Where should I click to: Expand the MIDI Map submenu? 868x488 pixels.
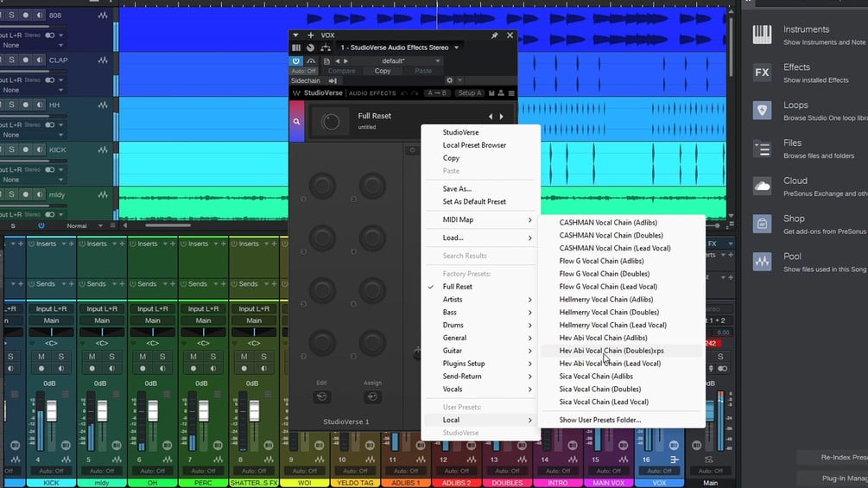point(480,219)
